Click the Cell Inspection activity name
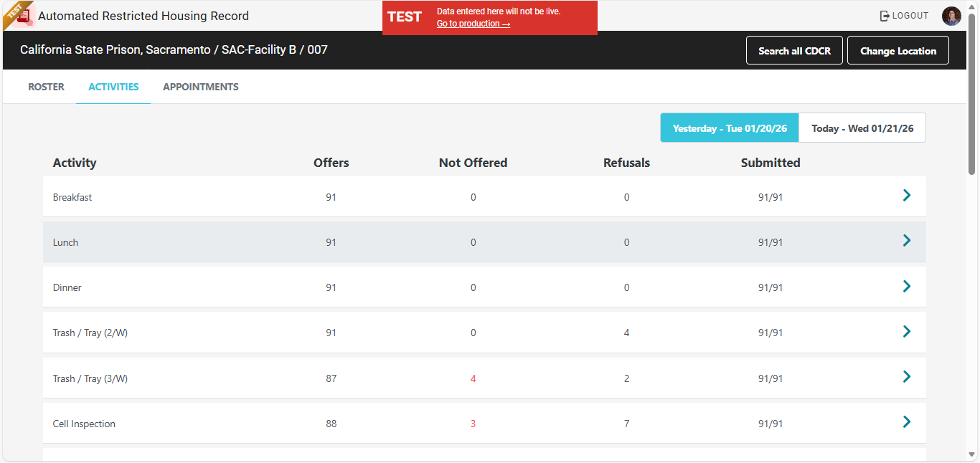 (84, 424)
